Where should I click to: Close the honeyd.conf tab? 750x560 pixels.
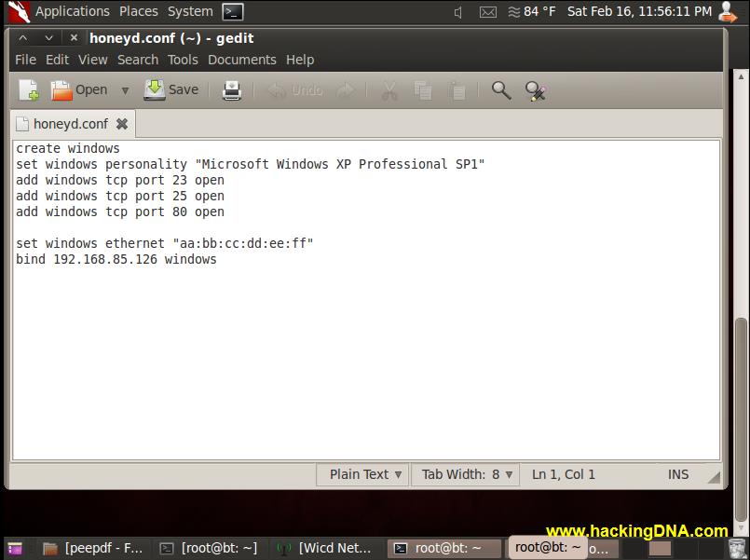[x=122, y=124]
